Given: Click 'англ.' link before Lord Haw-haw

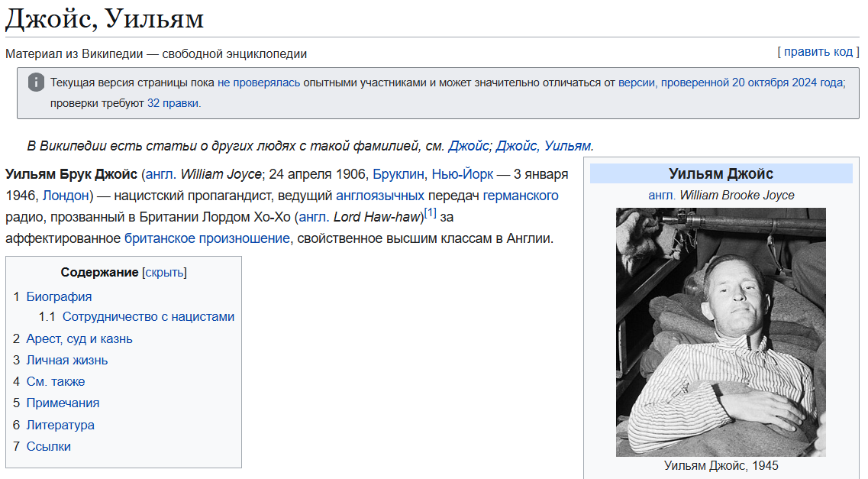Looking at the screenshot, I should click(x=314, y=217).
